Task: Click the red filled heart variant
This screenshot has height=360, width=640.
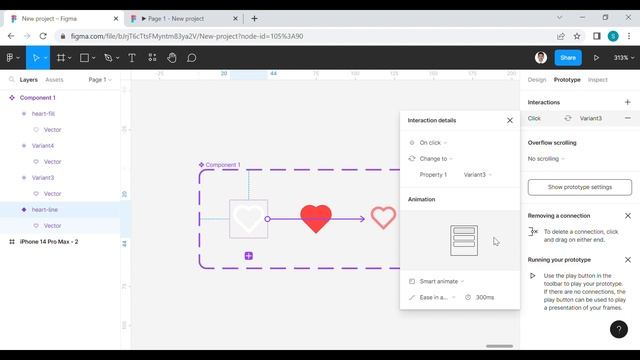Action: (316, 218)
